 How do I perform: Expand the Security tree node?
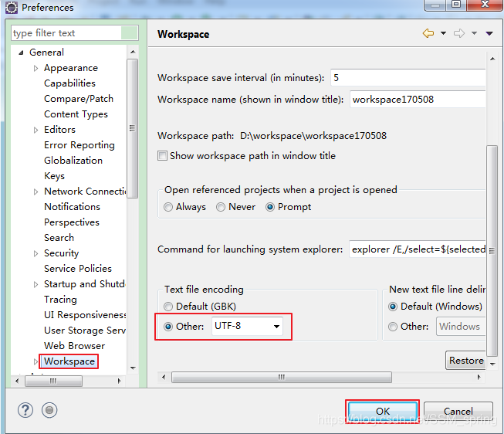(36, 253)
